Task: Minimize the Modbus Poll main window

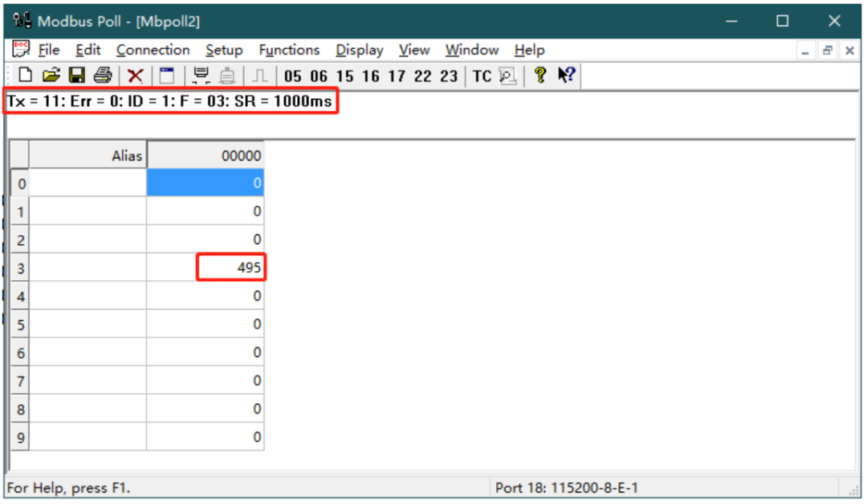Action: [731, 21]
